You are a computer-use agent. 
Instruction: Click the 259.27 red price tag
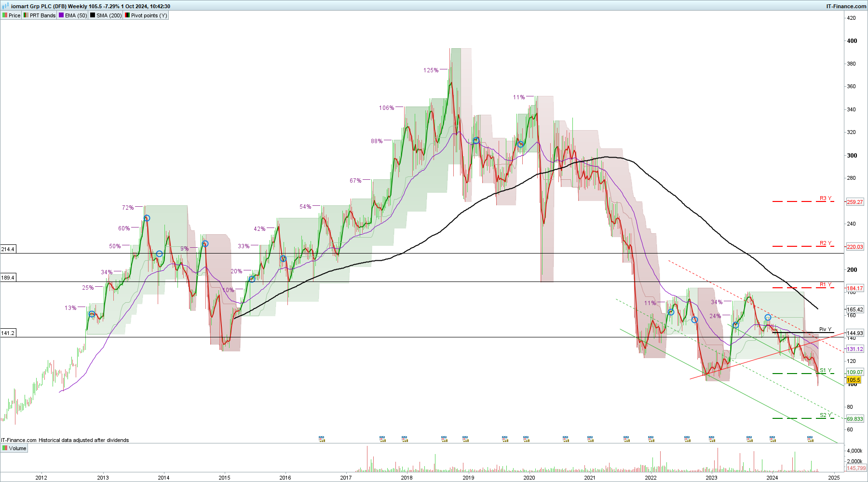855,202
